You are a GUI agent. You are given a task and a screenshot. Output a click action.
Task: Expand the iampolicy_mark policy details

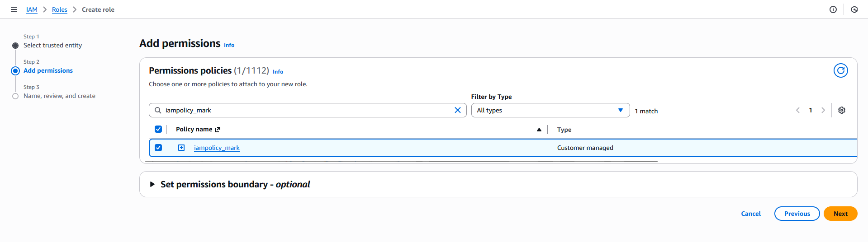(x=181, y=148)
